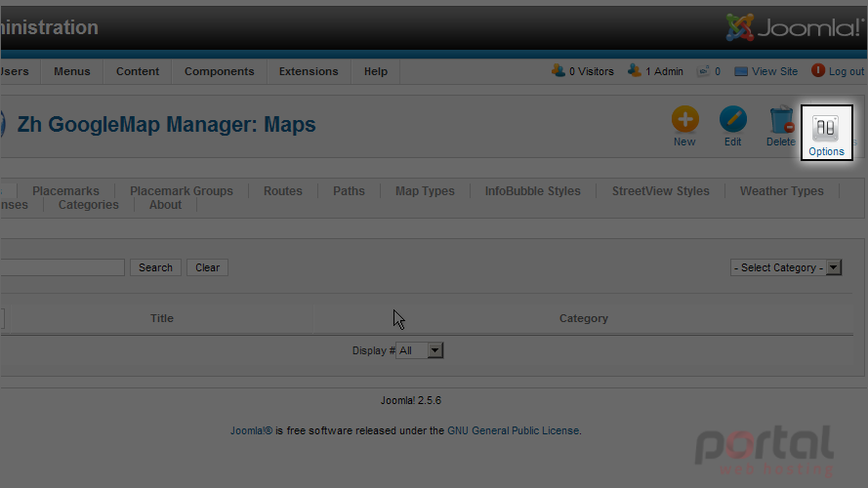Open the Display # dropdown
The image size is (868, 488).
(420, 350)
